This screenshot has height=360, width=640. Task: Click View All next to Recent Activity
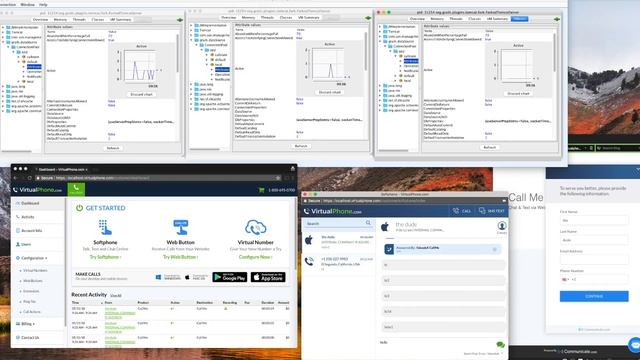[116, 296]
